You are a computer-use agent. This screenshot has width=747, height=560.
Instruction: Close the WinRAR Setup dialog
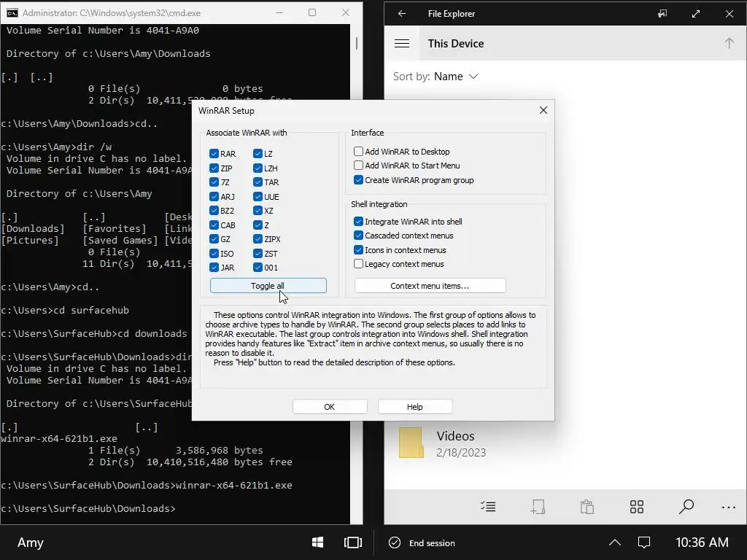pos(543,111)
